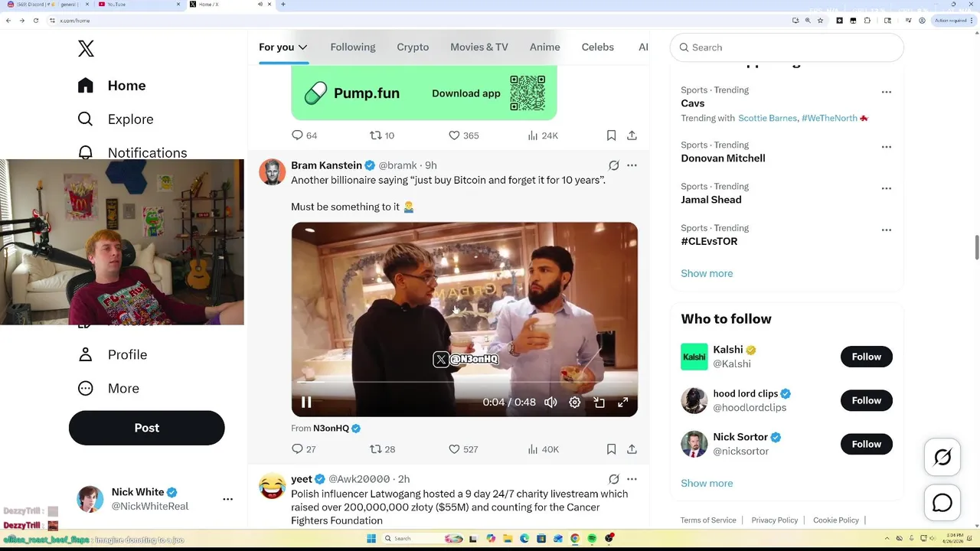980x551 pixels.
Task: Open Profile page
Action: (113, 355)
